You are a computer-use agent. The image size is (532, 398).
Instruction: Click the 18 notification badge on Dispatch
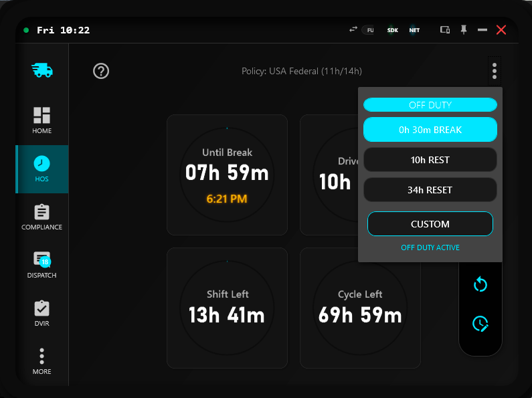(45, 262)
